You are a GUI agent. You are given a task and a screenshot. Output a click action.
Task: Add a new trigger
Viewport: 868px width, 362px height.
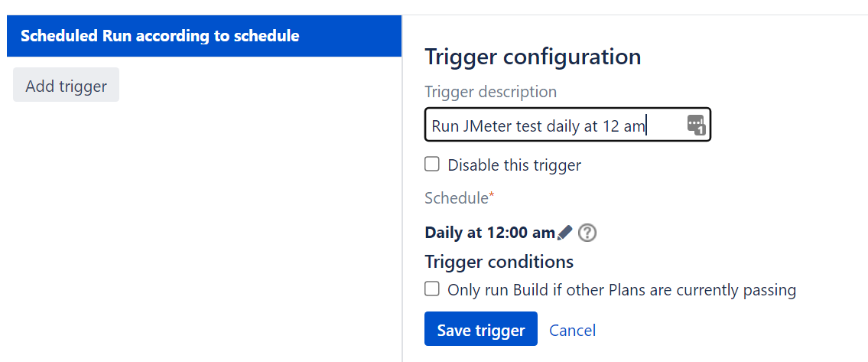click(66, 85)
